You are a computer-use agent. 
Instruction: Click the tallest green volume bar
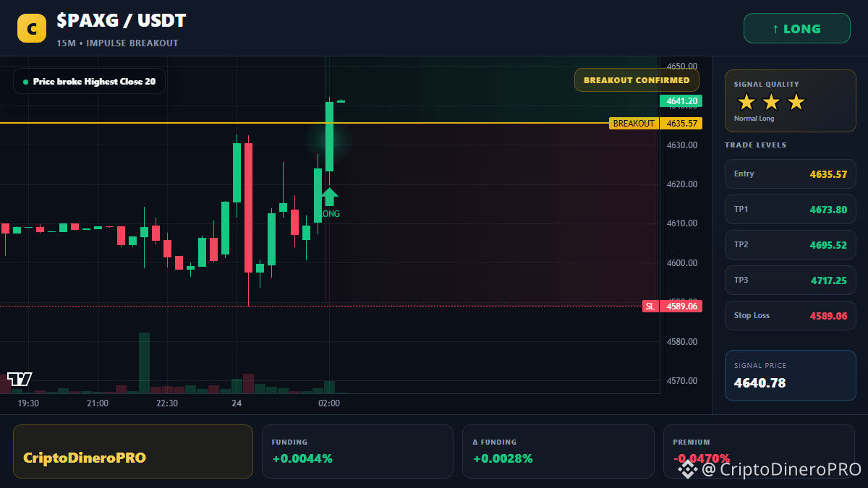coord(144,363)
